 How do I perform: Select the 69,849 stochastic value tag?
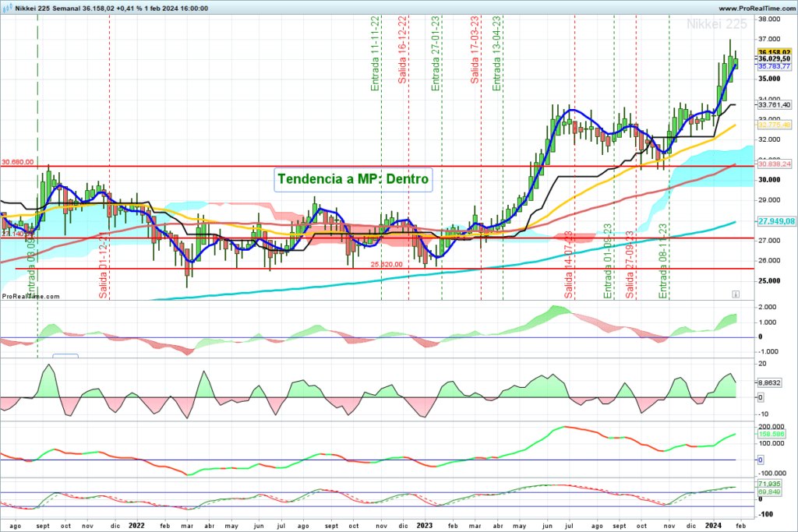tap(769, 491)
